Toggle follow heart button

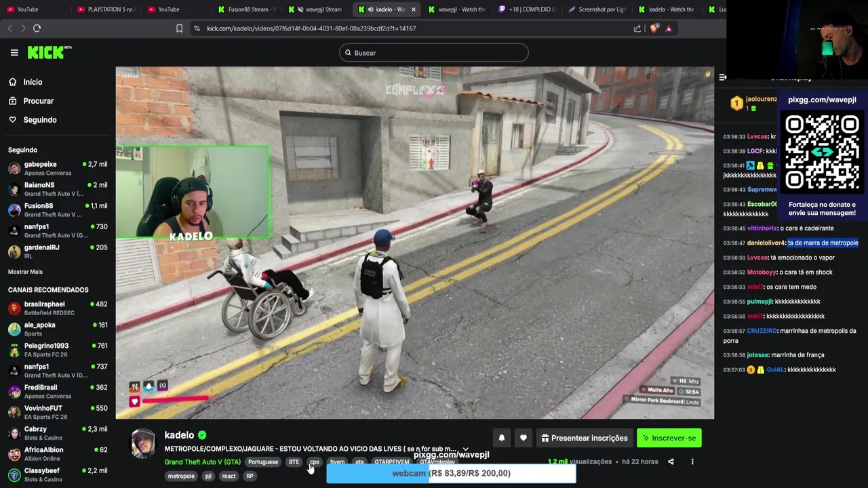coord(524,438)
